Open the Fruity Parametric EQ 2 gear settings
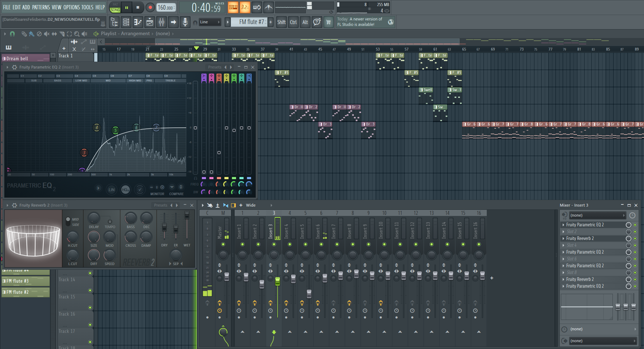This screenshot has height=349, width=644. click(15, 67)
